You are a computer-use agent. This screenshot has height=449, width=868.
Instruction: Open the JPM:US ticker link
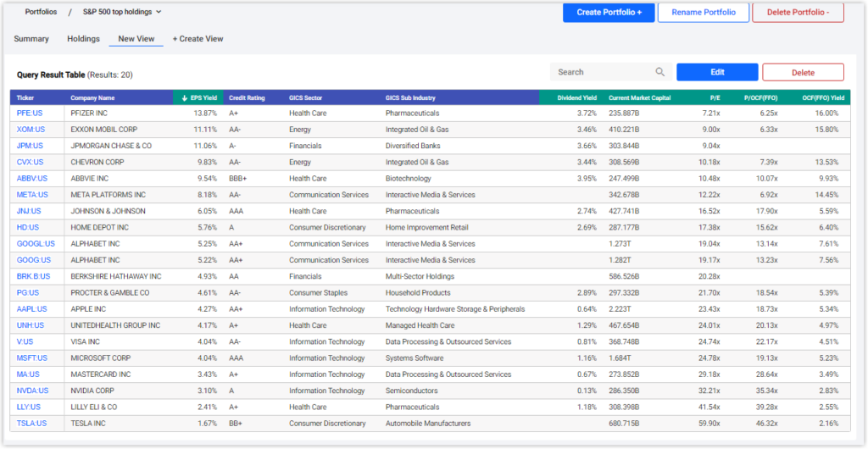[x=30, y=146]
